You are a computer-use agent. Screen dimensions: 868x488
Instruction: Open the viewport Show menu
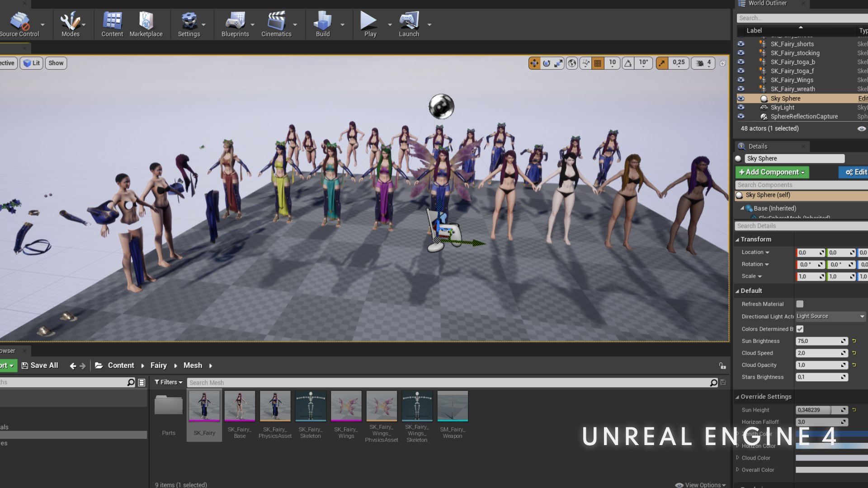pyautogui.click(x=56, y=63)
